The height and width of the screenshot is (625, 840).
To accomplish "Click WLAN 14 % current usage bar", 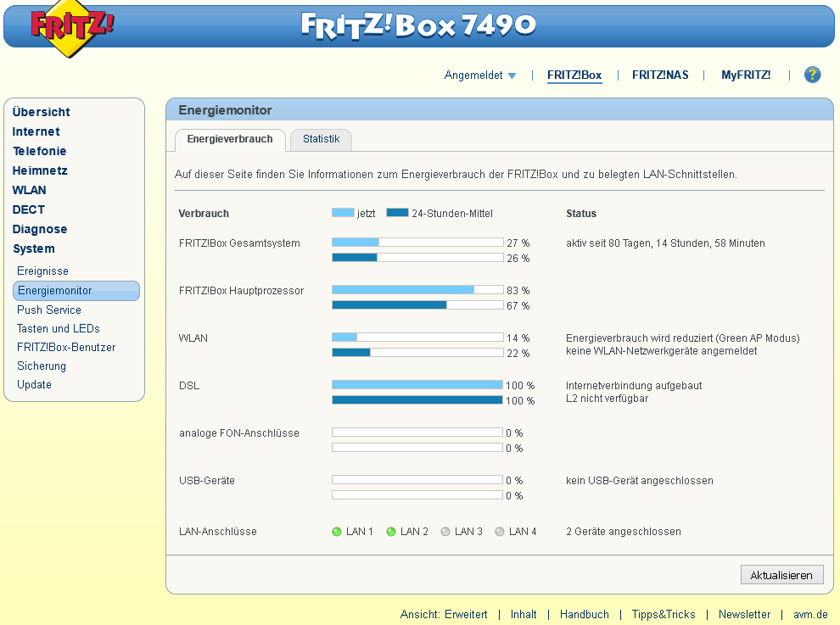I will coord(417,338).
